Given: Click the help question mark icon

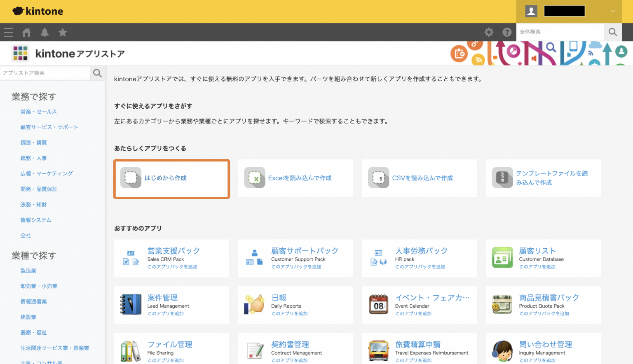Looking at the screenshot, I should pos(507,32).
